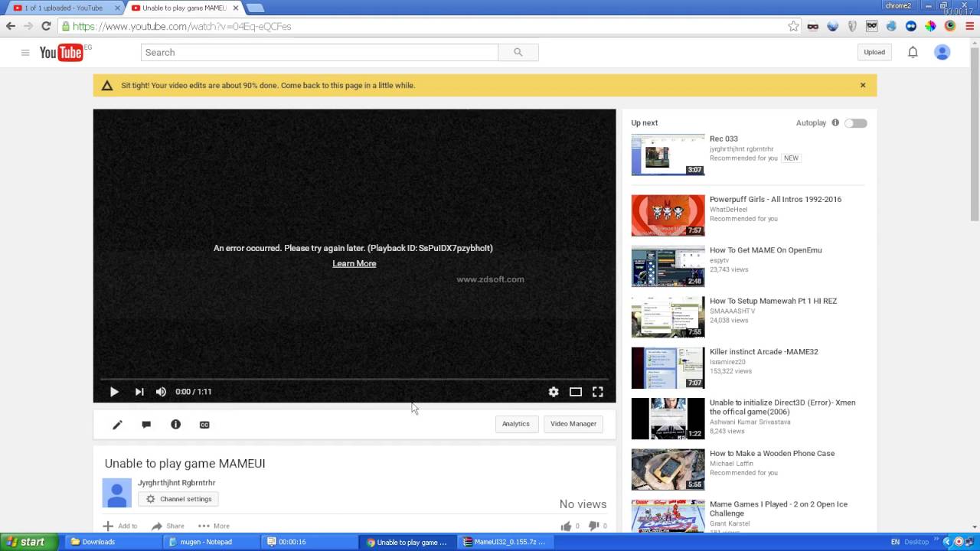Mute the video volume
The width and height of the screenshot is (980, 551).
[x=161, y=392]
